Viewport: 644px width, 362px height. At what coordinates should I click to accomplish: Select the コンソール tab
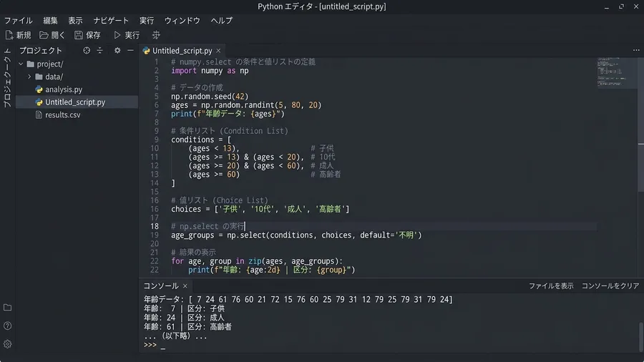pyautogui.click(x=161, y=285)
